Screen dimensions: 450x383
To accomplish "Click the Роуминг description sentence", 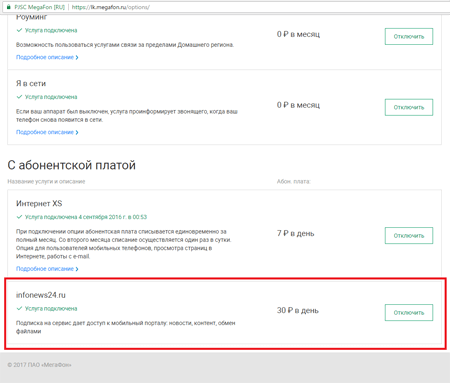I will click(x=125, y=45).
